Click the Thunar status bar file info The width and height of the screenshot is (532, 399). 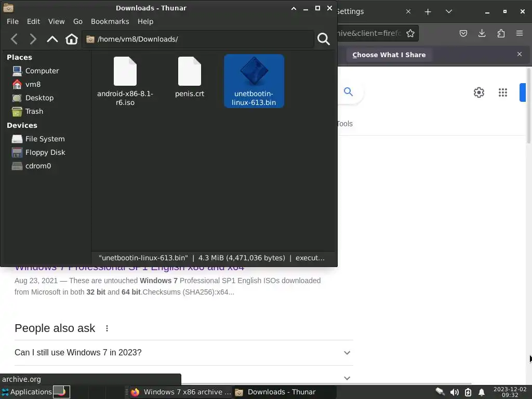pyautogui.click(x=211, y=258)
